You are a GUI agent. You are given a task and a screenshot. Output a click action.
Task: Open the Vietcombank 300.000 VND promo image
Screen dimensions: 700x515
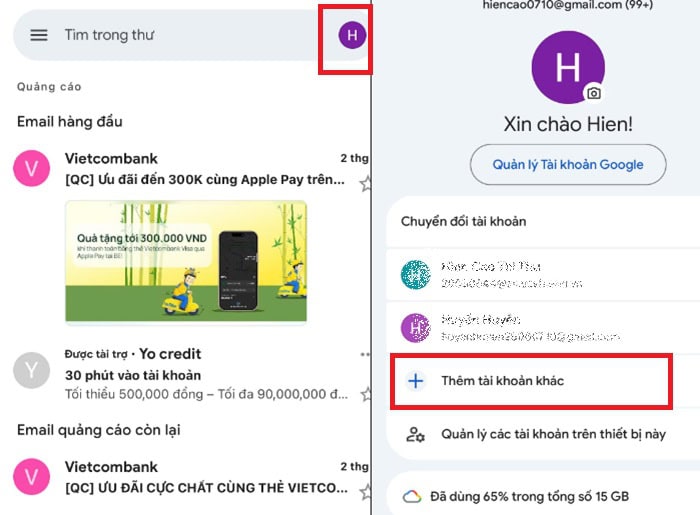[186, 262]
